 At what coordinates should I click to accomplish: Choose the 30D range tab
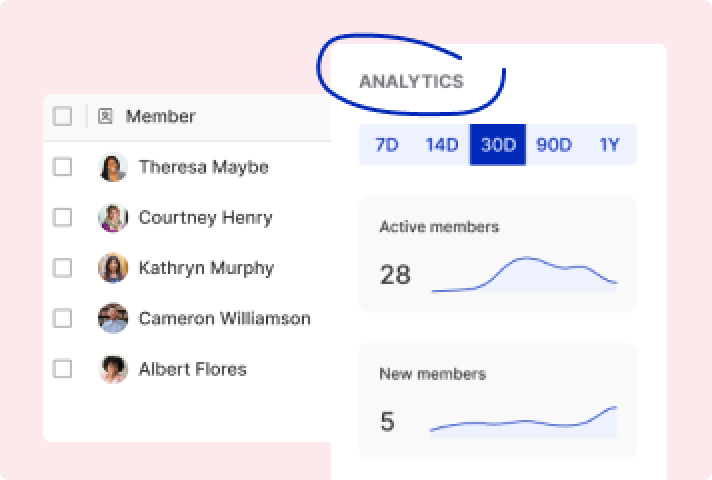[x=498, y=145]
